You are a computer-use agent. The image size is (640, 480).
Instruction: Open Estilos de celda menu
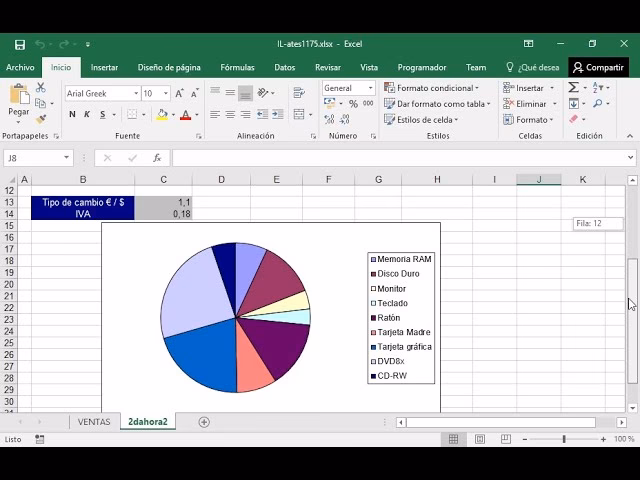(421, 120)
